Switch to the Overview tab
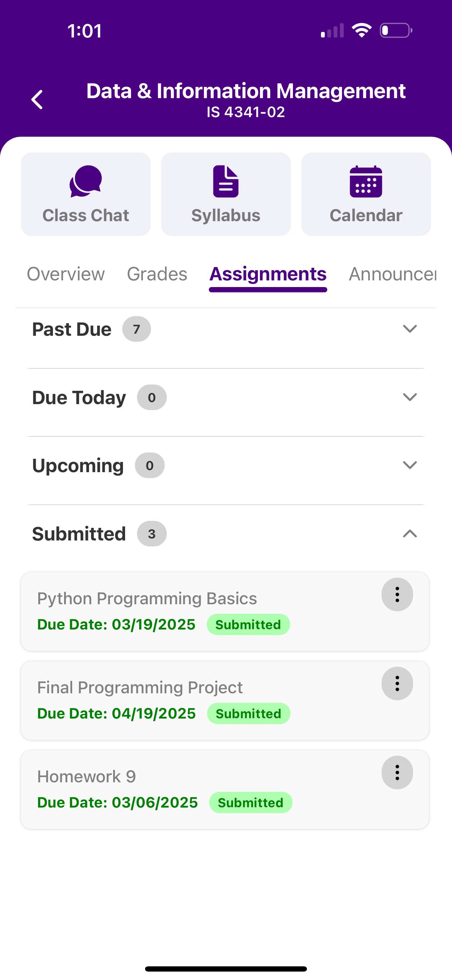Screen dimensions: 452x980 (x=66, y=274)
